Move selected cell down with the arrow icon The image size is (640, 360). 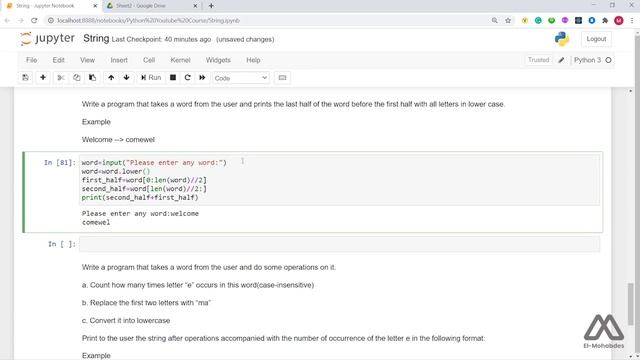pyautogui.click(x=127, y=78)
